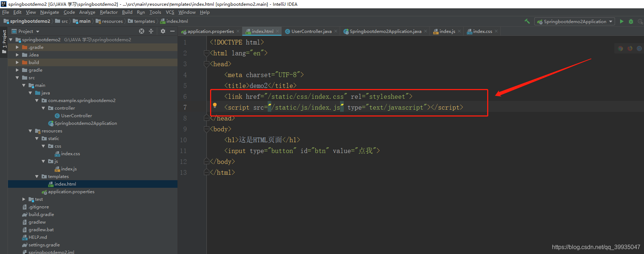Click the locate-in-tree target icon in Project panel
644x254 pixels.
click(142, 31)
